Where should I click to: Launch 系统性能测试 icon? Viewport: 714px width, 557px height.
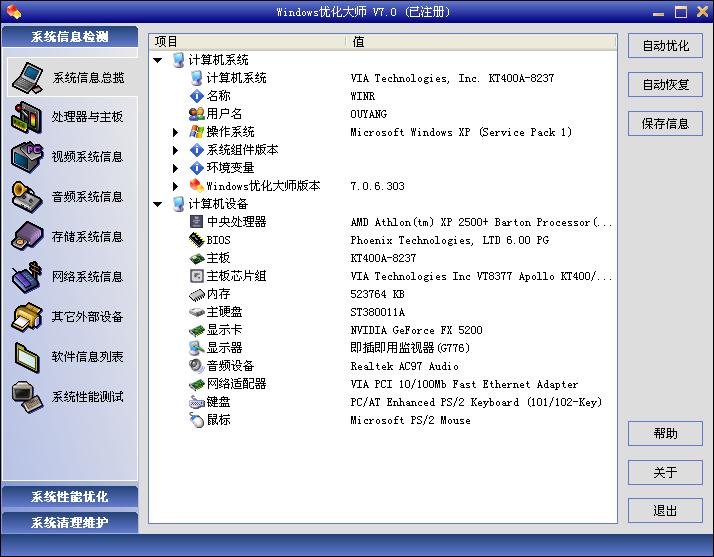(x=27, y=397)
